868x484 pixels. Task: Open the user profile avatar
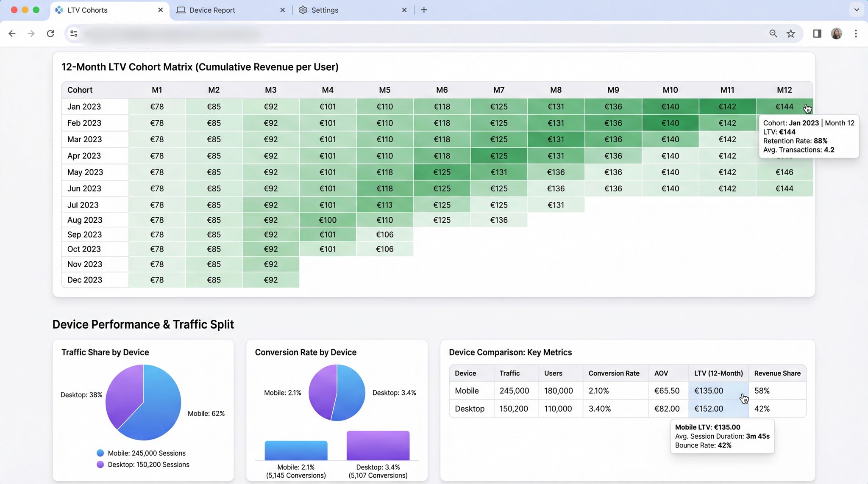pos(836,33)
